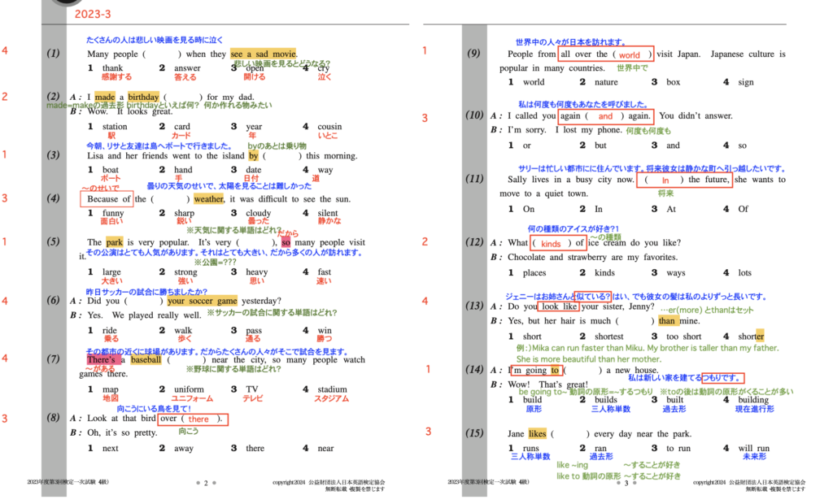Click the 'walk' option in question 6
The width and height of the screenshot is (833, 504).
[x=183, y=330]
